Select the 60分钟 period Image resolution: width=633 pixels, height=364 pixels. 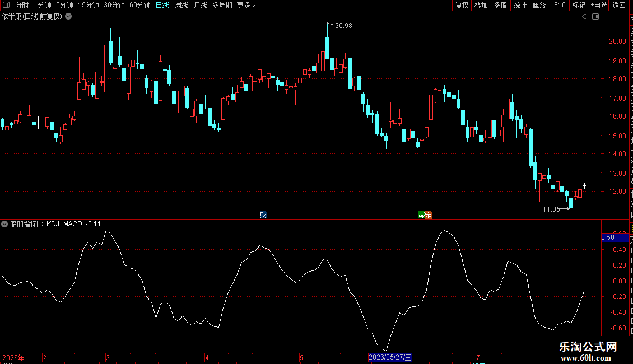click(x=140, y=5)
